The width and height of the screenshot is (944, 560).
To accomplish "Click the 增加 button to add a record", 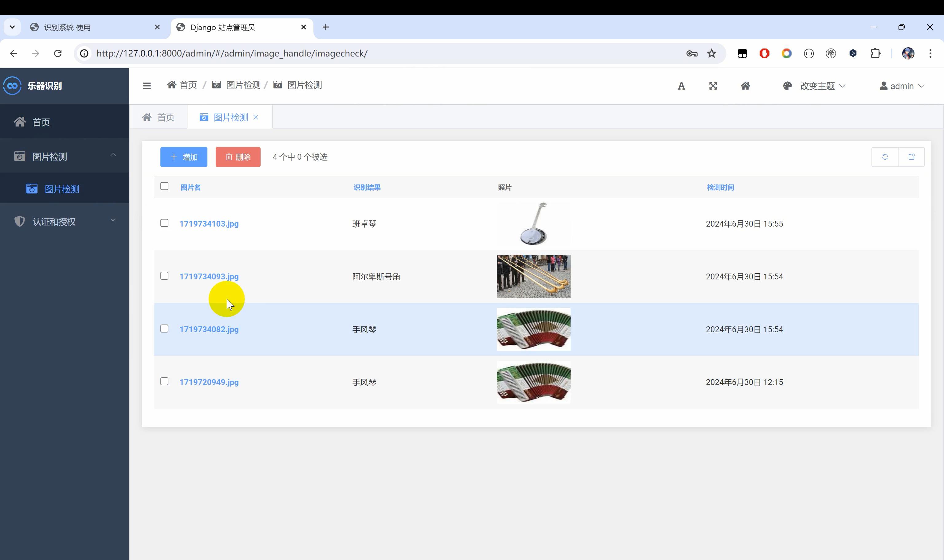I will [x=183, y=157].
